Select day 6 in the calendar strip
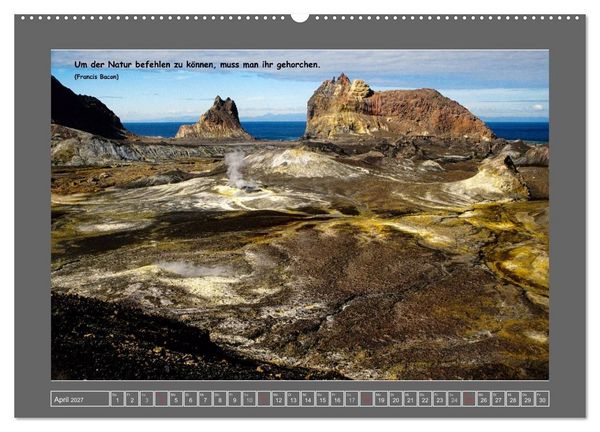The image size is (600, 432). pyautogui.click(x=190, y=399)
